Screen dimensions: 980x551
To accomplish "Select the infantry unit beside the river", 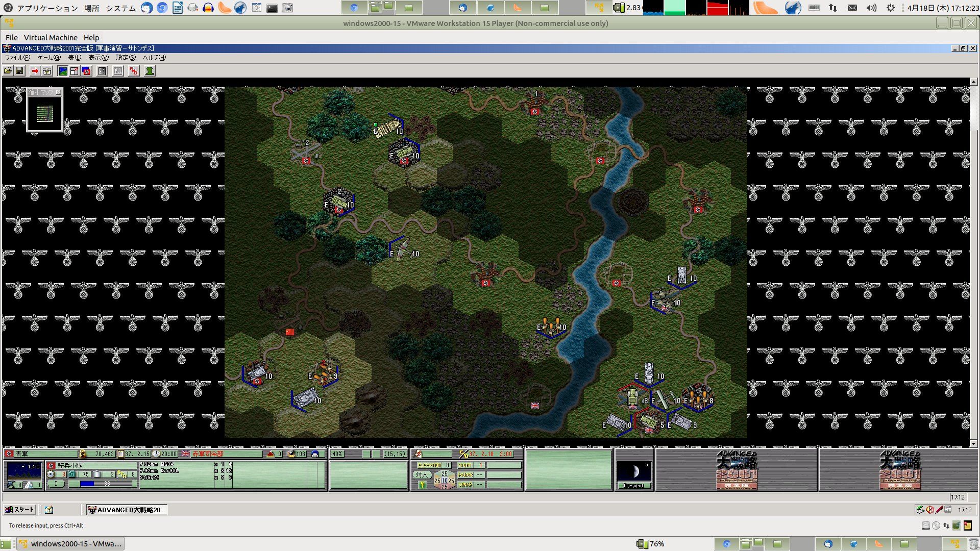I will click(551, 325).
